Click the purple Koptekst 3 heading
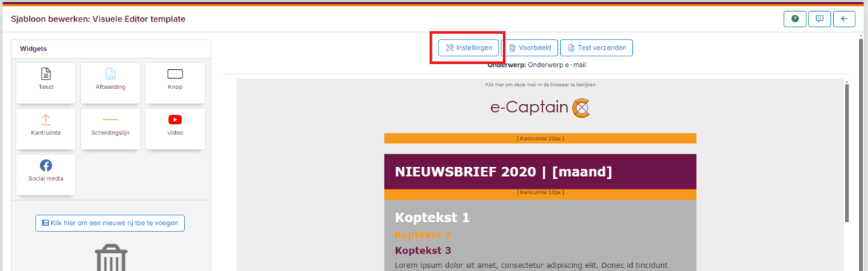 point(423,250)
